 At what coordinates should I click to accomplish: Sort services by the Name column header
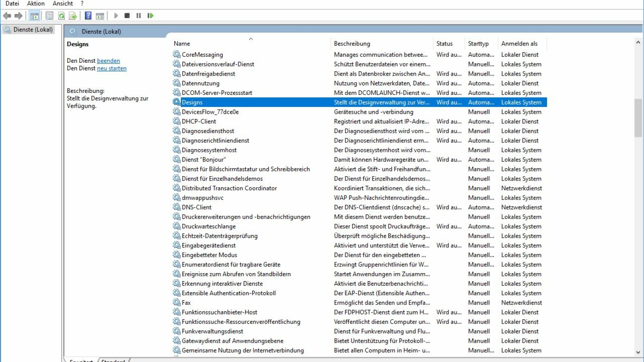(182, 43)
